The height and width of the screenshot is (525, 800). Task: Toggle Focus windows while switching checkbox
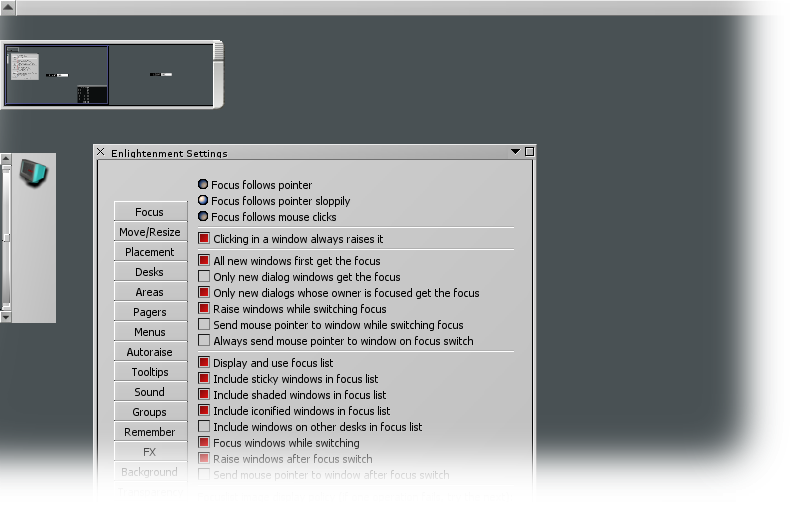[204, 442]
